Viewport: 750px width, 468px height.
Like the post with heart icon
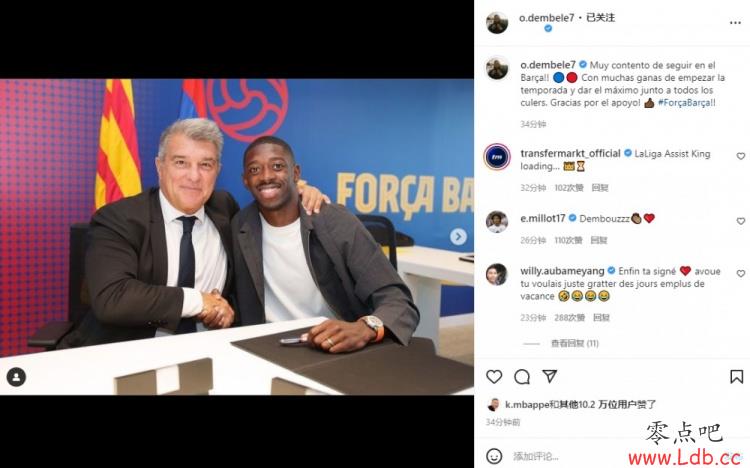tap(494, 377)
